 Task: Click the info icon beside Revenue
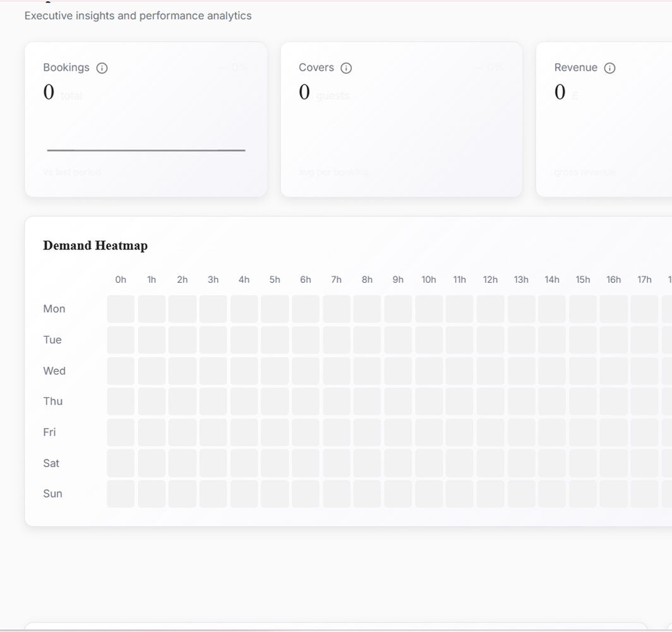point(609,68)
